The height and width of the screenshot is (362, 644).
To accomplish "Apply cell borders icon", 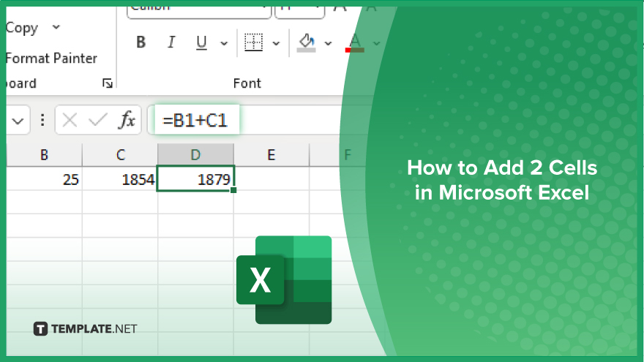I will [253, 42].
